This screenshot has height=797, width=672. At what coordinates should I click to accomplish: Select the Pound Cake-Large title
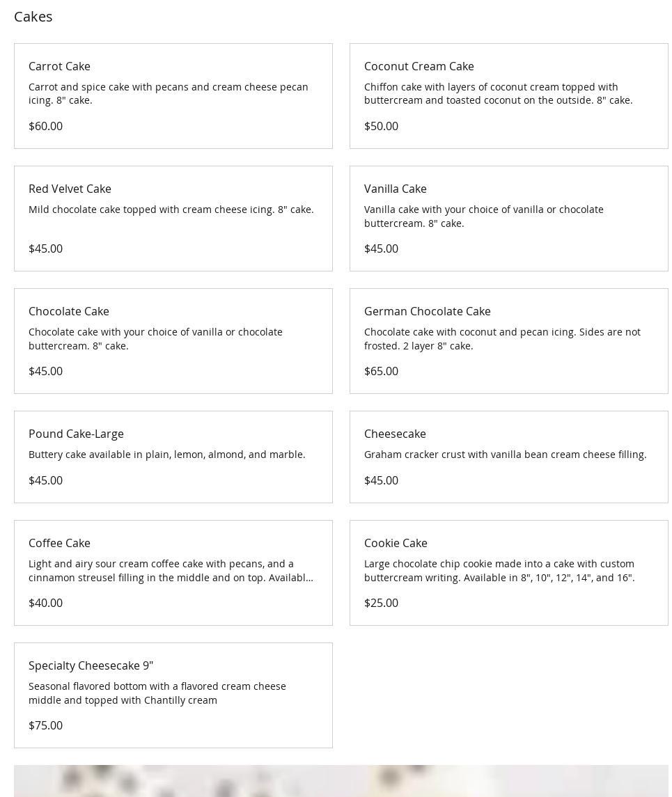[76, 434]
